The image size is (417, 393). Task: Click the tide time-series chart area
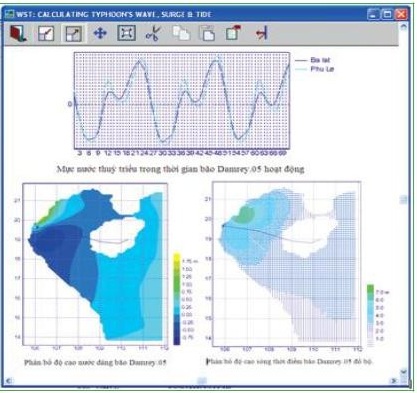tap(182, 100)
